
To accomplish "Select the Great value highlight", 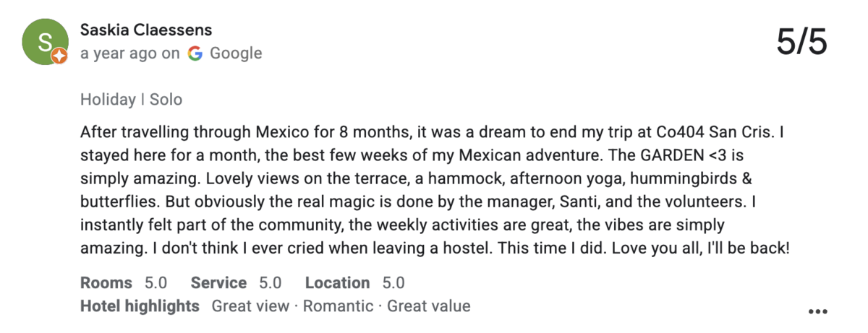I will click(x=429, y=306).
